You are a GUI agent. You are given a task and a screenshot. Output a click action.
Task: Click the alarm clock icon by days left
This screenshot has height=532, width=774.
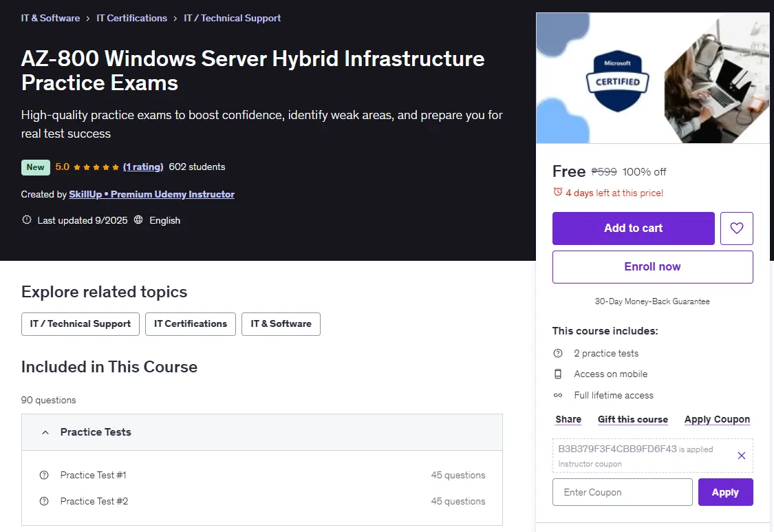(558, 191)
